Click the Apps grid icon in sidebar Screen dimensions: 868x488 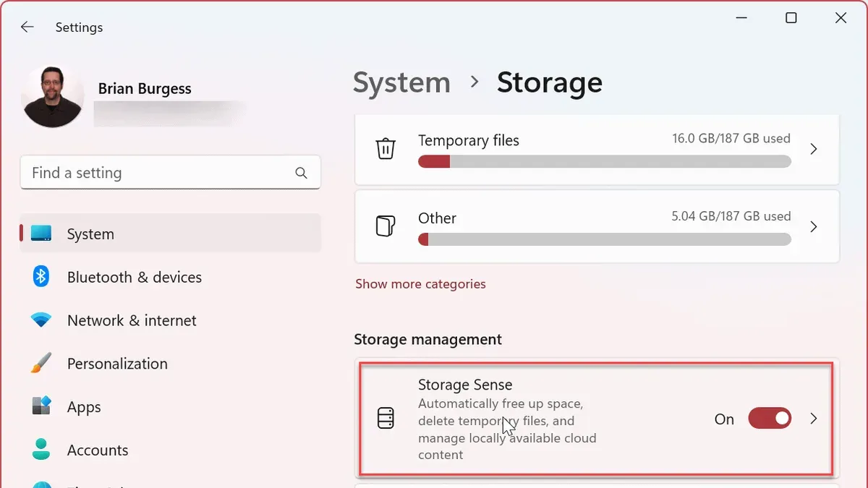[41, 406]
